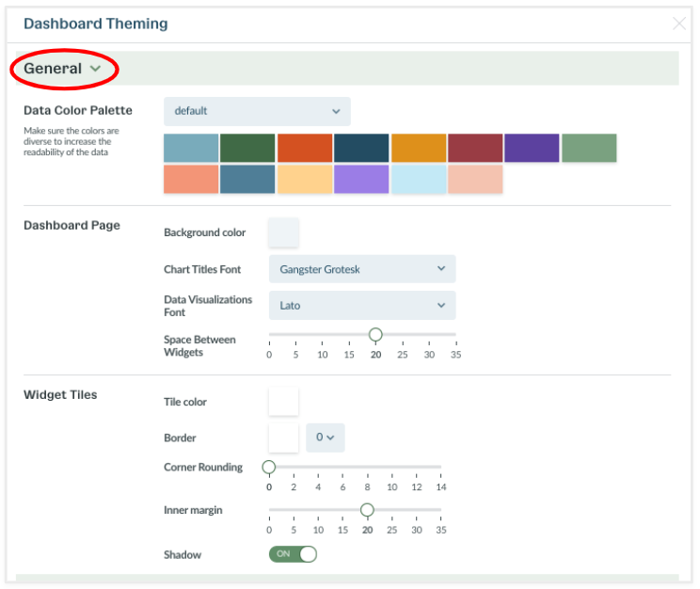Select the salmon palette swatch
Screen dimensions: 700x589
tap(191, 180)
